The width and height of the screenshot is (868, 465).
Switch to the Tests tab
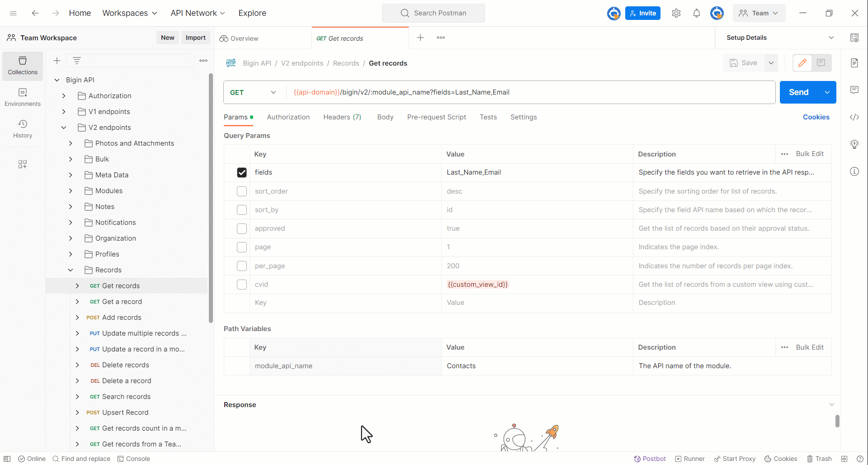pos(488,117)
